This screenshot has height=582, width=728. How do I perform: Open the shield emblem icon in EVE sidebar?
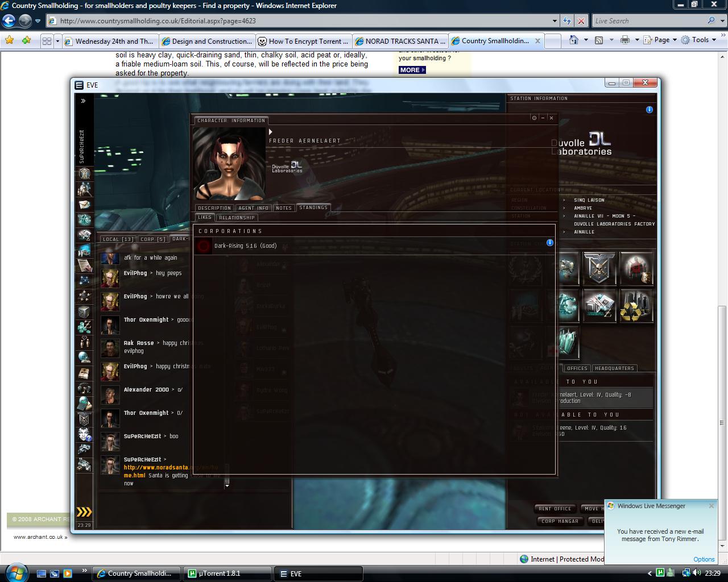(x=84, y=419)
